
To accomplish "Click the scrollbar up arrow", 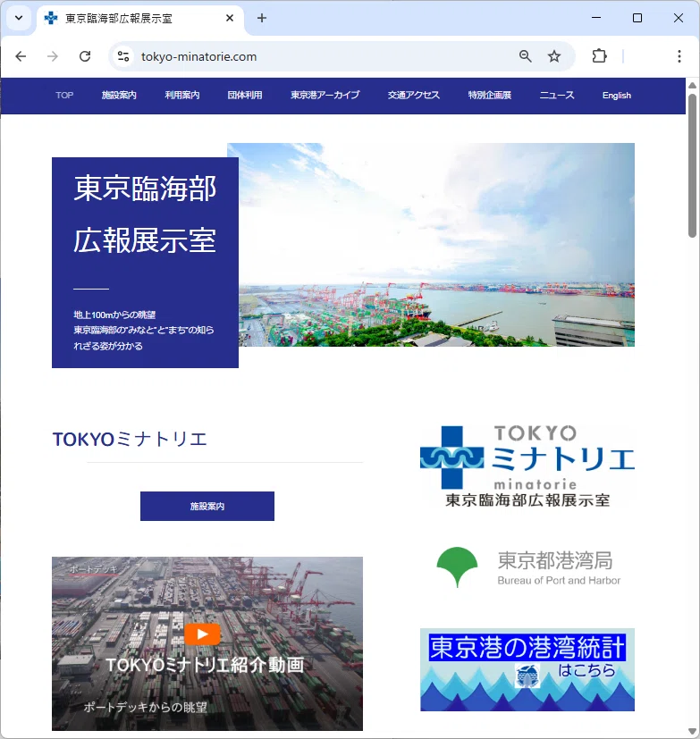I will click(x=692, y=85).
